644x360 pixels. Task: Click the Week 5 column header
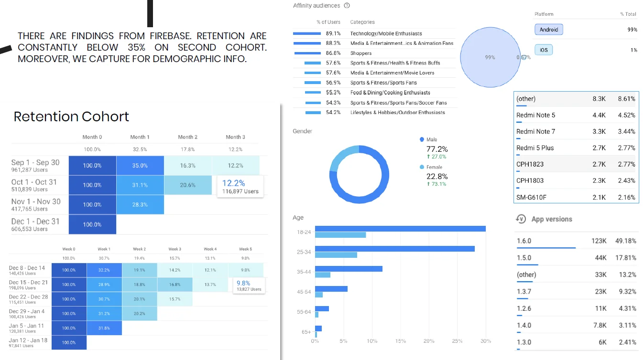click(x=245, y=249)
